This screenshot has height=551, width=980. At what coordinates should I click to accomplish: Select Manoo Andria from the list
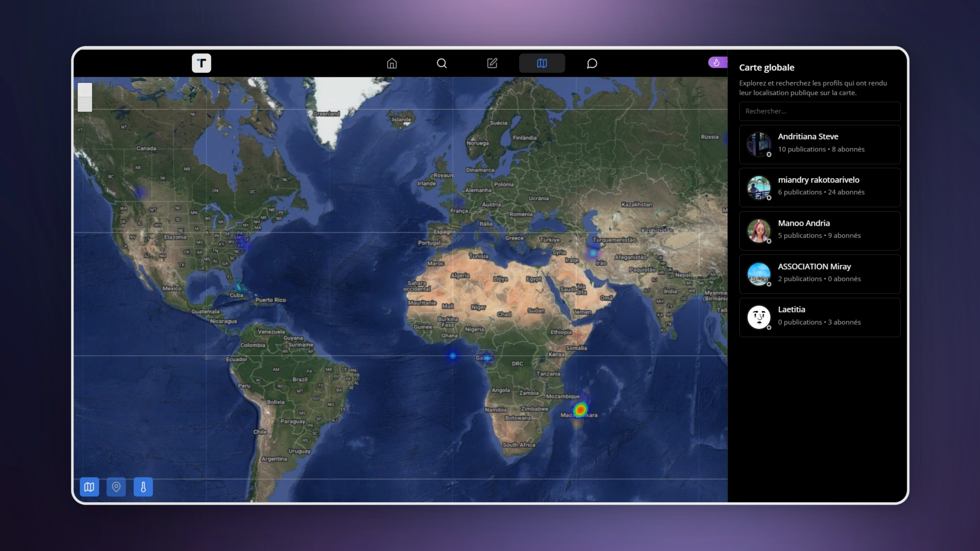coord(820,231)
